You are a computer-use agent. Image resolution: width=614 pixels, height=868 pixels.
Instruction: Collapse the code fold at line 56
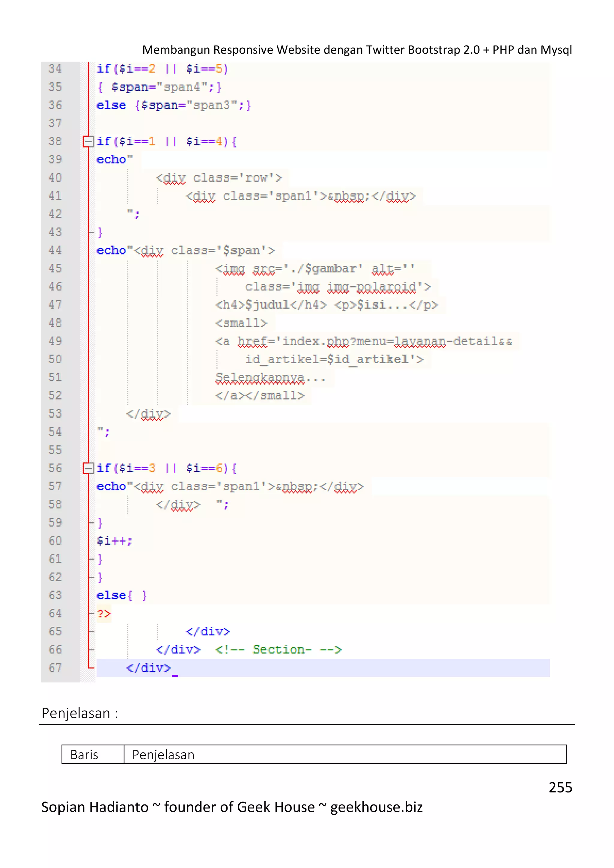pyautogui.click(x=88, y=468)
